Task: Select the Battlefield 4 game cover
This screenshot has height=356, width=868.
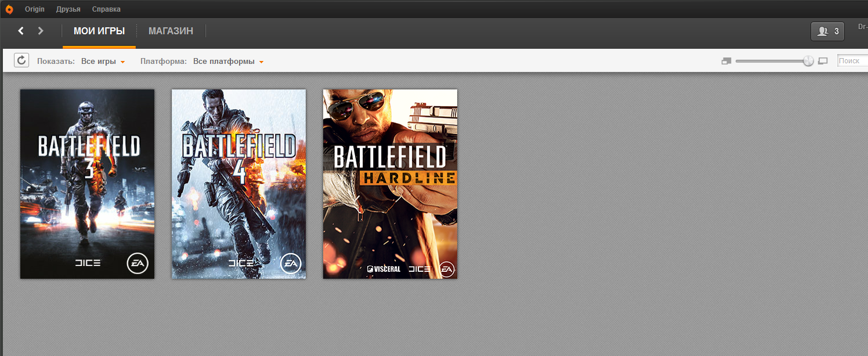Action: point(238,184)
